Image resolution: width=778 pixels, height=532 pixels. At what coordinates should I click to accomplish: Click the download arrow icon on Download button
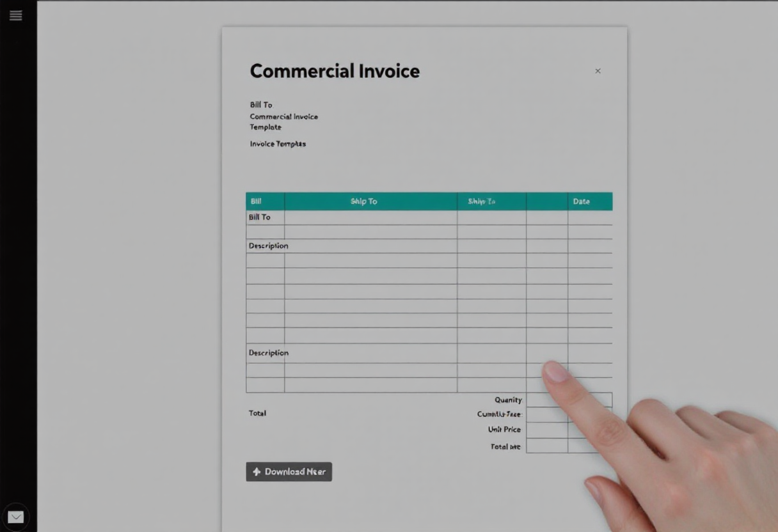click(x=255, y=471)
